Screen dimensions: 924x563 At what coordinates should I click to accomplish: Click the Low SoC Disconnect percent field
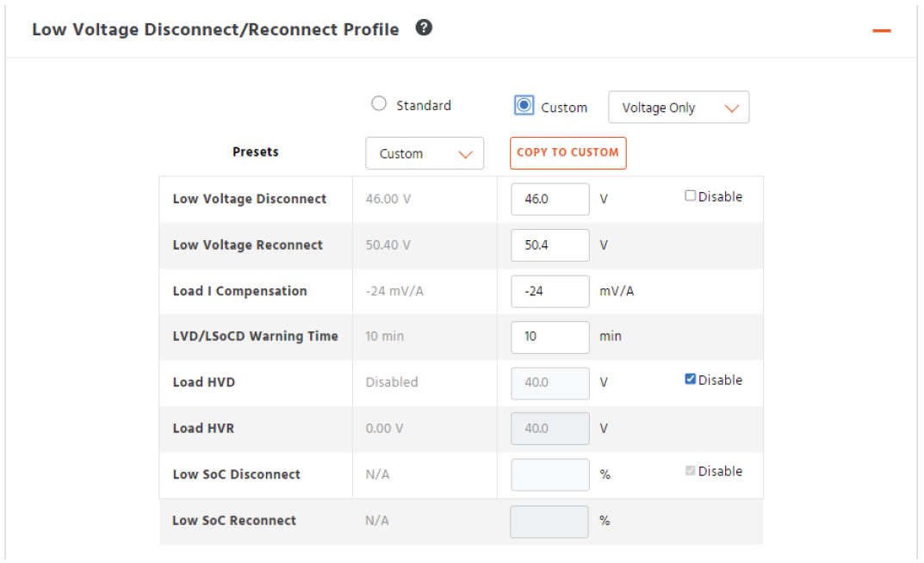pos(549,474)
